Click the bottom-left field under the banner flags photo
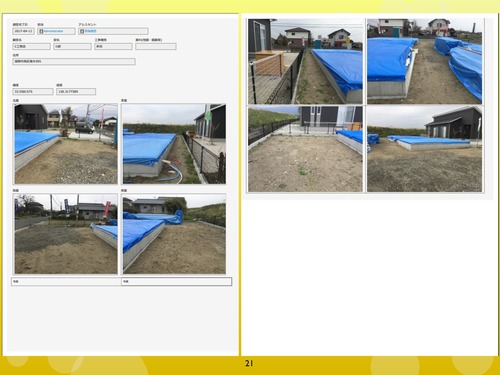Screen dimensions: 500x375 coord(66,282)
